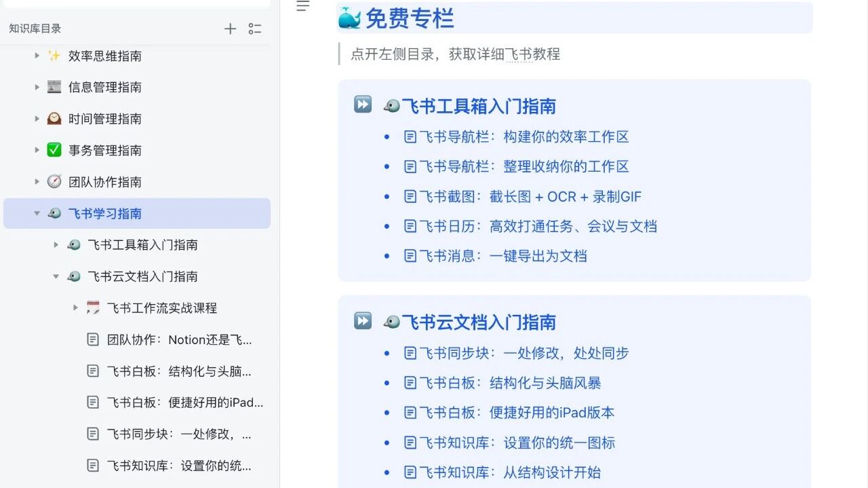Click document icon beside 团队协作:Notion还是飞...

(x=93, y=339)
